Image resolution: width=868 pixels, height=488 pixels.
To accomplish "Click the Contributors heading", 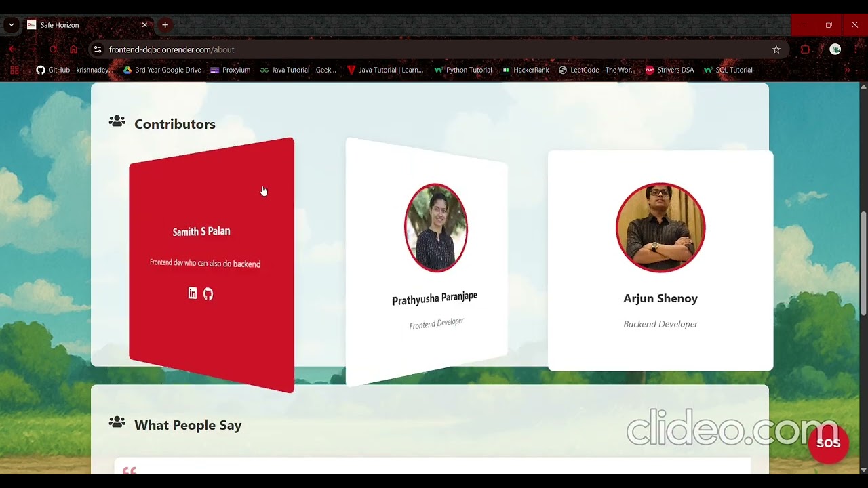I will point(175,124).
